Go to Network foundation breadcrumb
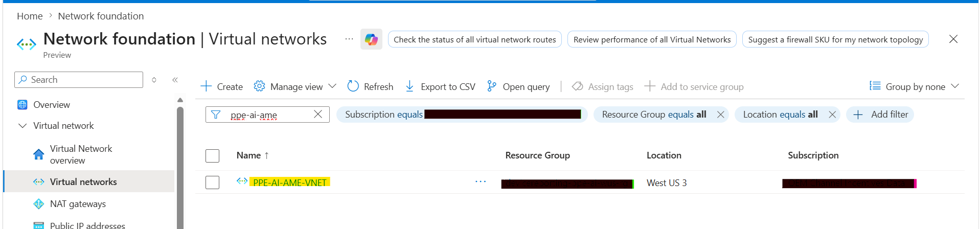Screen dimensions: 980x229 pyautogui.click(x=101, y=16)
